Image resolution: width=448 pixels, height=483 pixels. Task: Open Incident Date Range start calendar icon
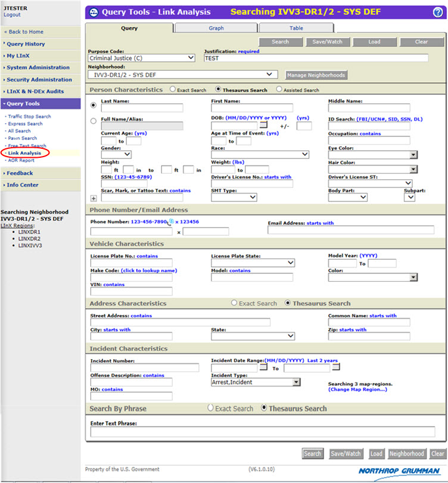263,367
